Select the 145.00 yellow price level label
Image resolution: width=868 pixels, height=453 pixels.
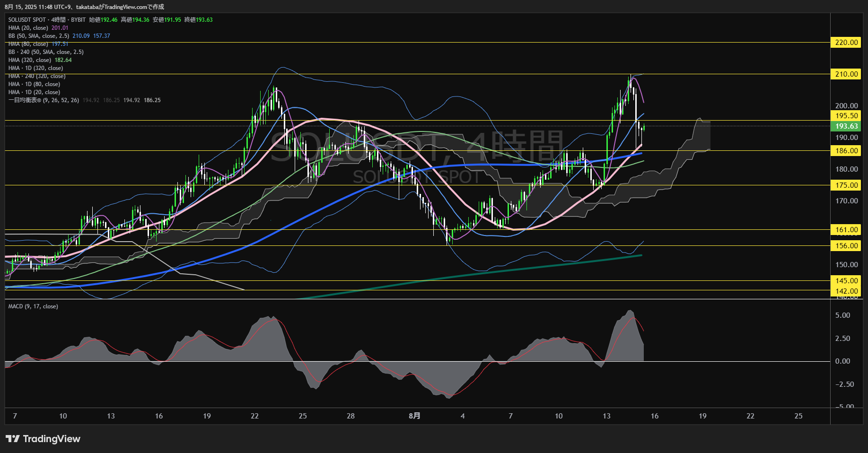click(846, 280)
